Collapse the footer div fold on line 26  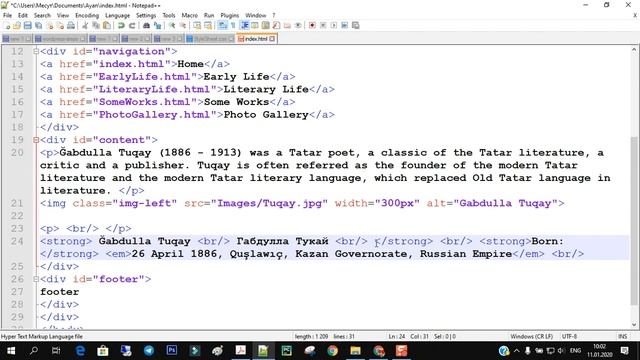click(36, 279)
